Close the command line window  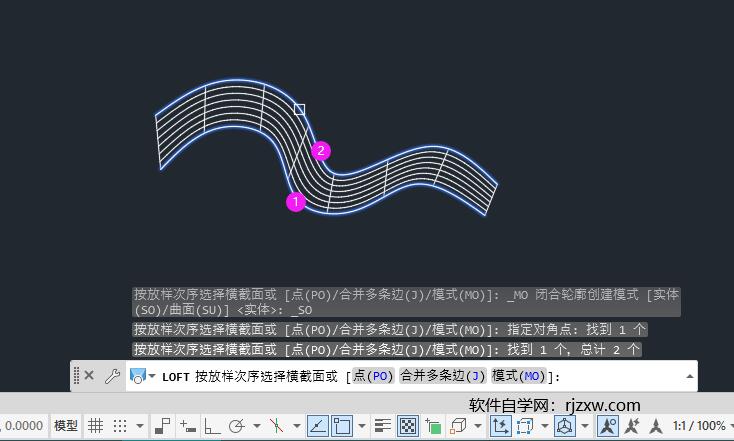pos(89,375)
